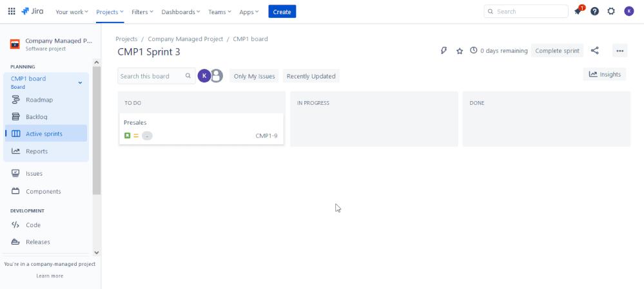Image resolution: width=644 pixels, height=289 pixels.
Task: Click the share icon
Action: [x=595, y=50]
